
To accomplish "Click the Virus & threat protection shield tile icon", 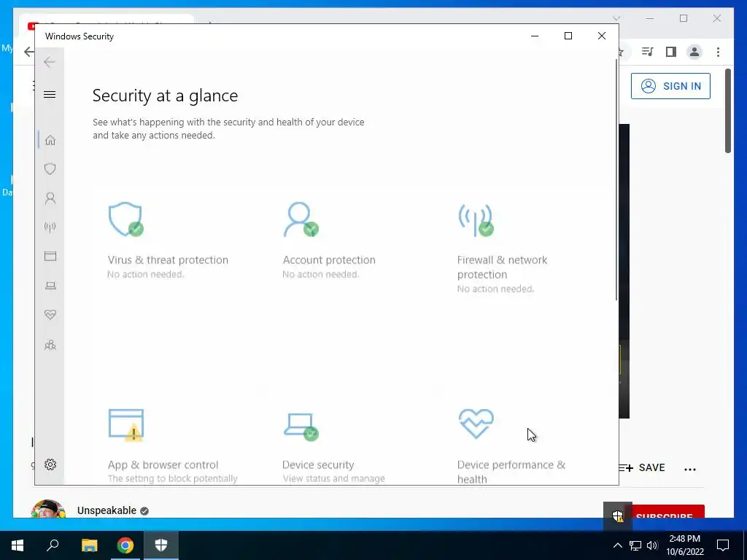I will [125, 219].
